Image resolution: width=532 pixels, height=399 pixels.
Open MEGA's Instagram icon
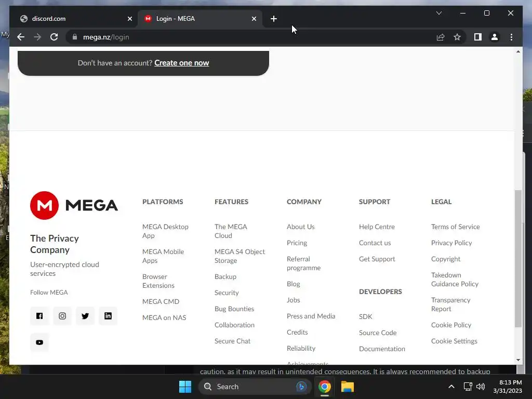coord(62,316)
